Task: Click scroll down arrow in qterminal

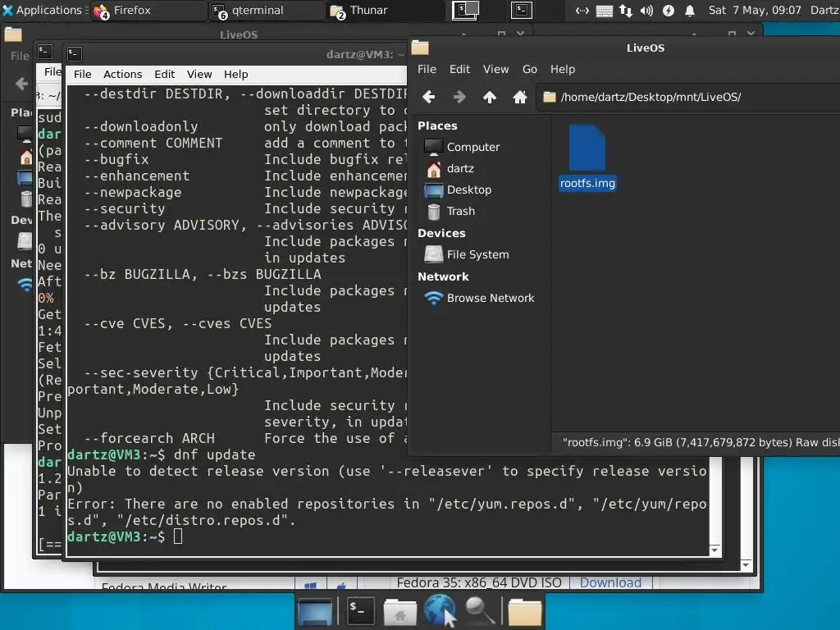Action: (714, 550)
